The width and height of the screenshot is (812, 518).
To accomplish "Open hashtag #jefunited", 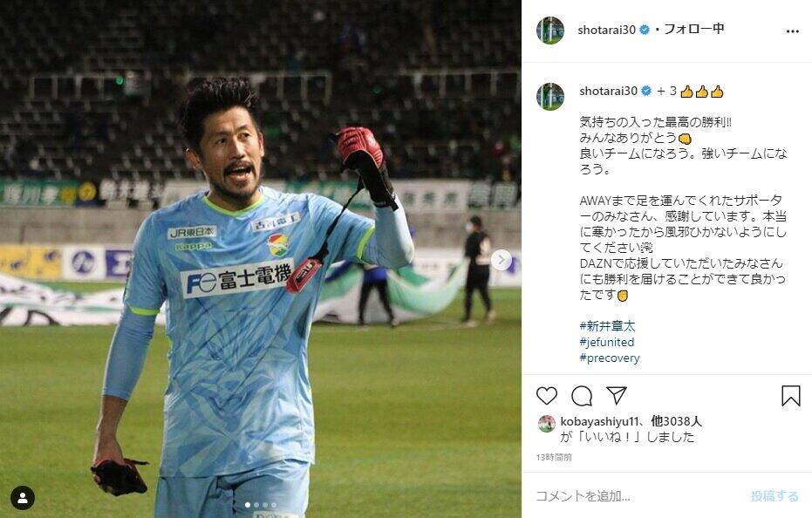I will (606, 342).
